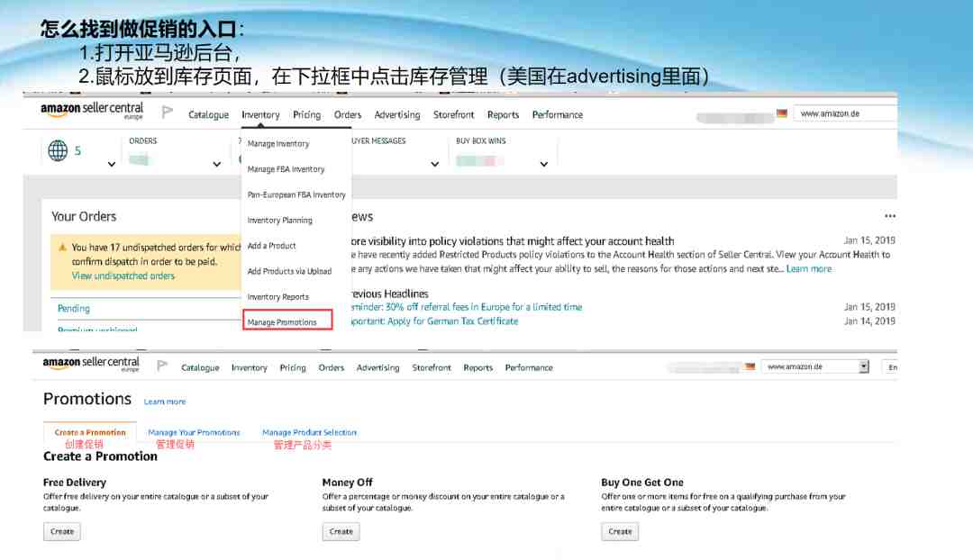Click the globe marketplaces icon
973x560 pixels.
(58, 150)
